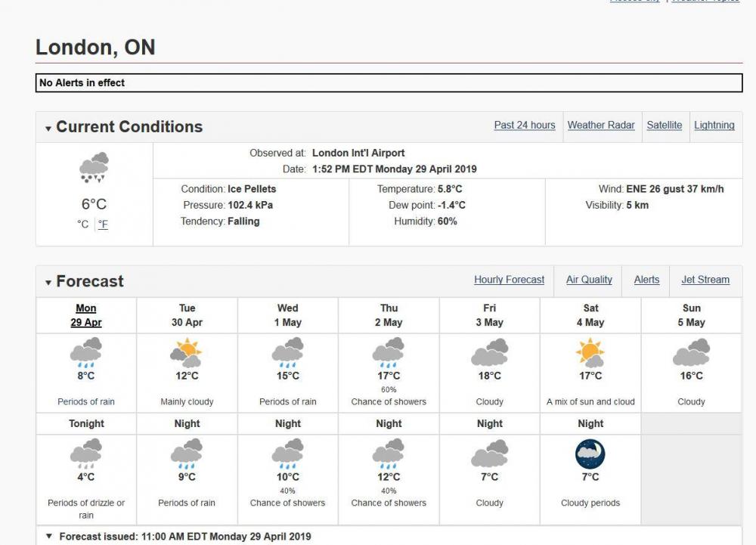View the Jet Stream page
Image resolution: width=756 pixels, height=545 pixels.
coord(705,280)
